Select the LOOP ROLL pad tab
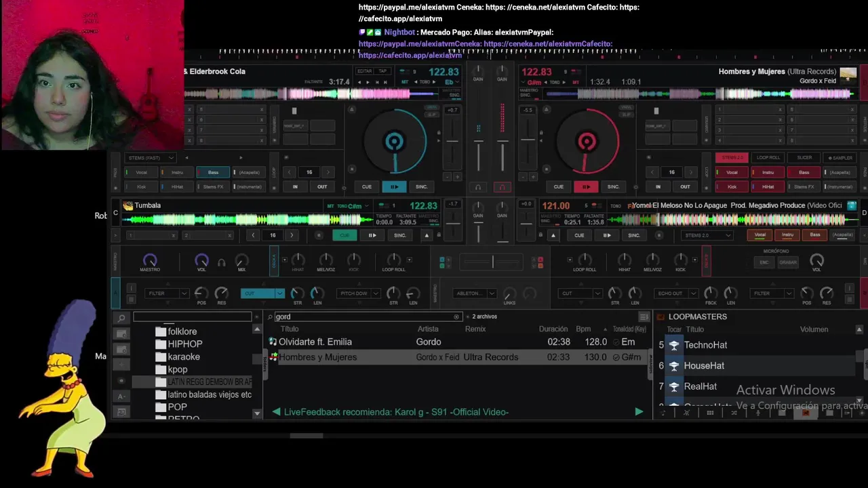868x488 pixels. coord(768,158)
